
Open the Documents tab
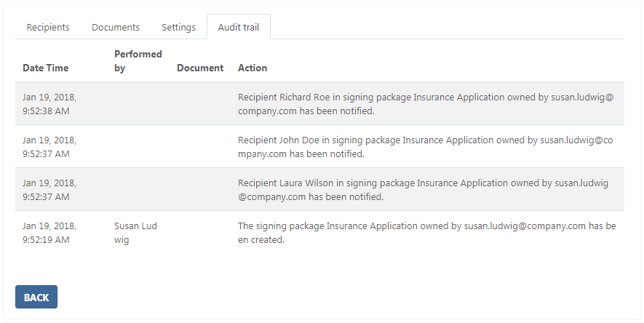point(116,27)
